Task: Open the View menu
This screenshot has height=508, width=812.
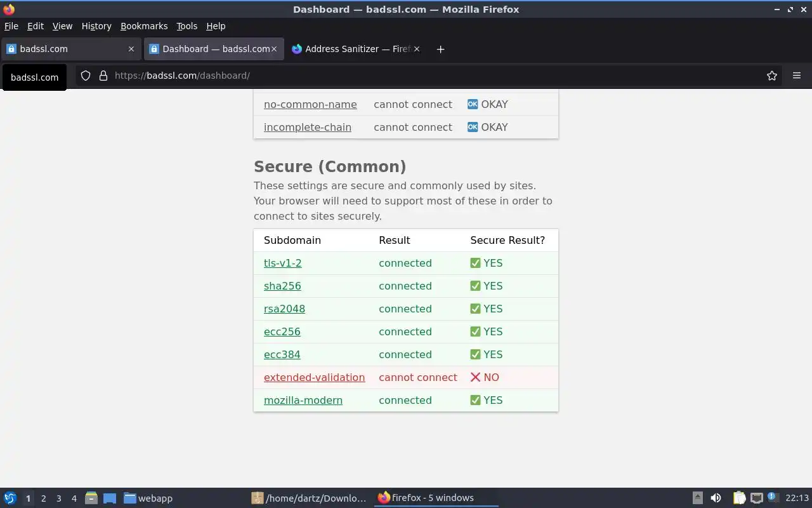Action: click(62, 26)
